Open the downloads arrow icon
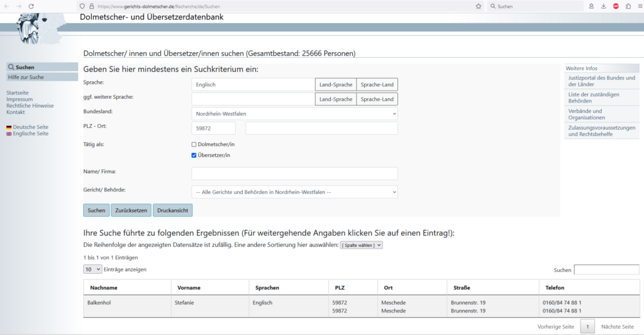The width and height of the screenshot is (644, 335). click(x=603, y=6)
